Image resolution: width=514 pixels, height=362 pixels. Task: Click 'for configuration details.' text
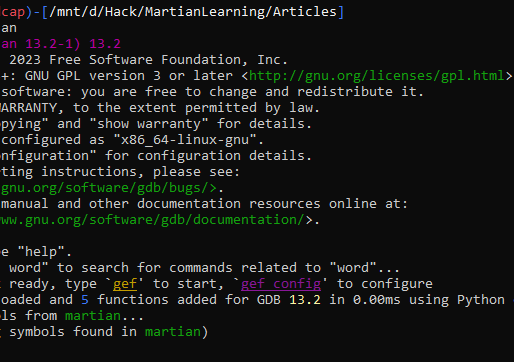[x=208, y=156]
